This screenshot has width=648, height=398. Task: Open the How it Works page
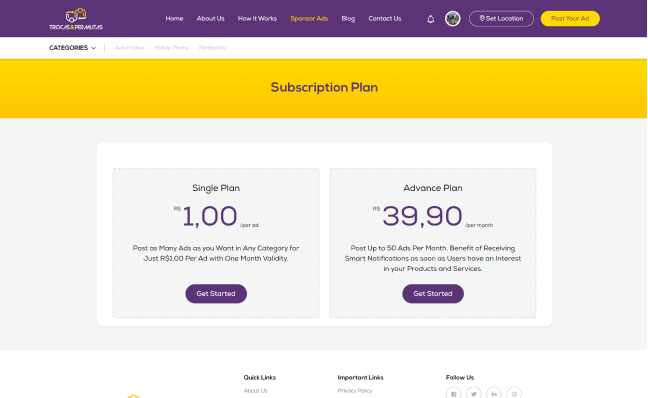257,19
